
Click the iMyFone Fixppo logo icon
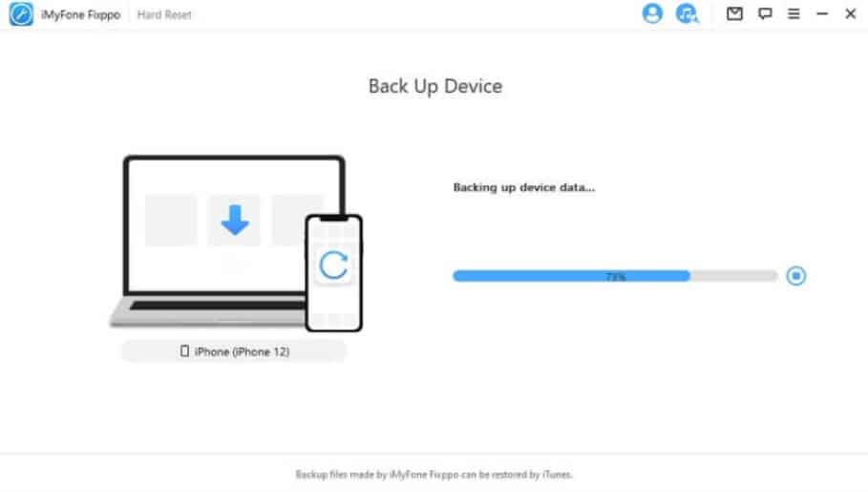tap(21, 13)
